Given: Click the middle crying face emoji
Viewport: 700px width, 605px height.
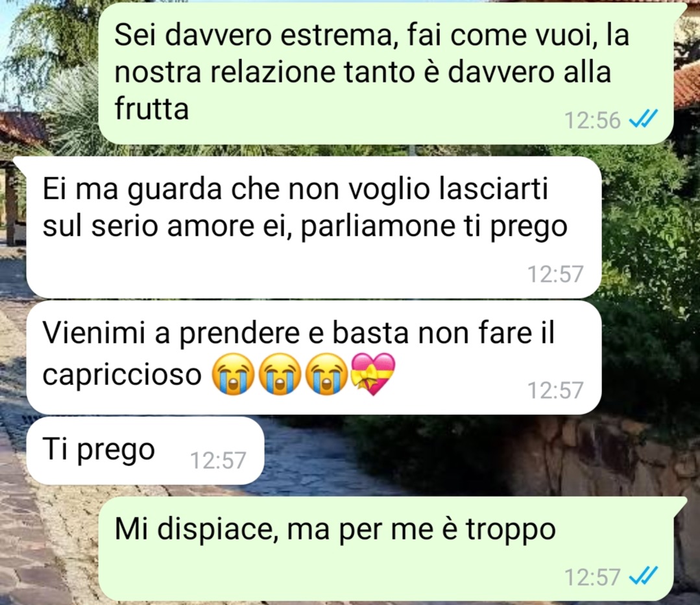Looking at the screenshot, I should (x=280, y=375).
